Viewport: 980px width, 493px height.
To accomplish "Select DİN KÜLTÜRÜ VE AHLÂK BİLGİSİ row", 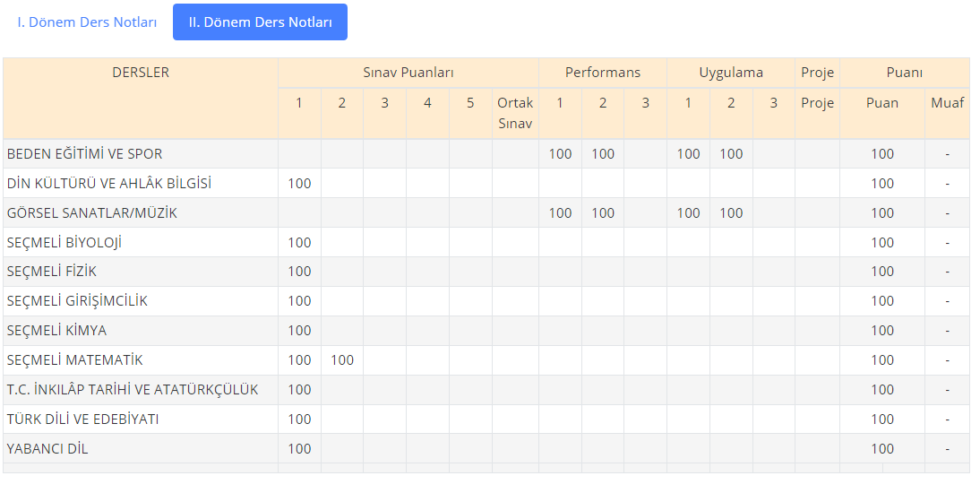I will pos(486,184).
